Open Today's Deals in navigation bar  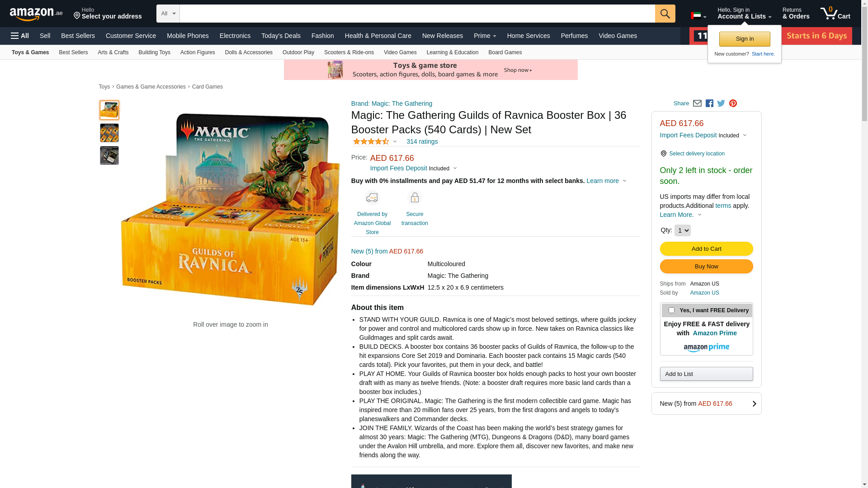(281, 36)
